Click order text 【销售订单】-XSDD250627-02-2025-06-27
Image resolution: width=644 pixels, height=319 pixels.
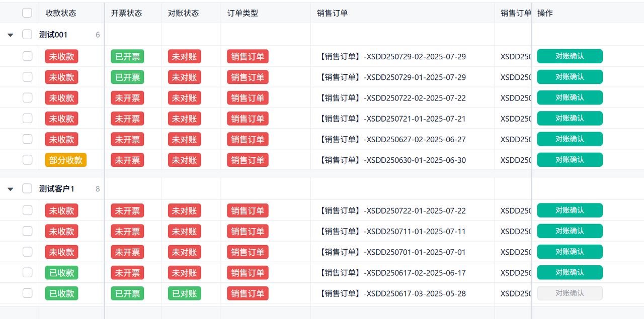391,139
